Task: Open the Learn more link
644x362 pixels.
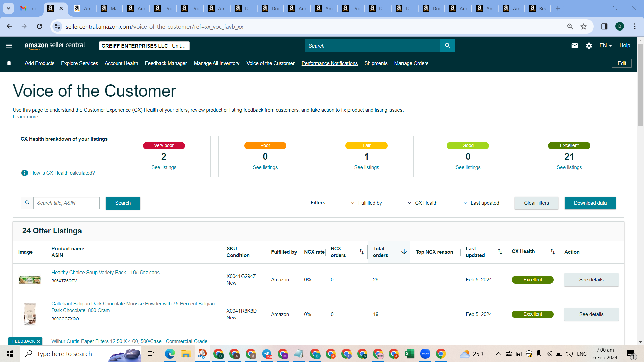Action: pyautogui.click(x=25, y=117)
